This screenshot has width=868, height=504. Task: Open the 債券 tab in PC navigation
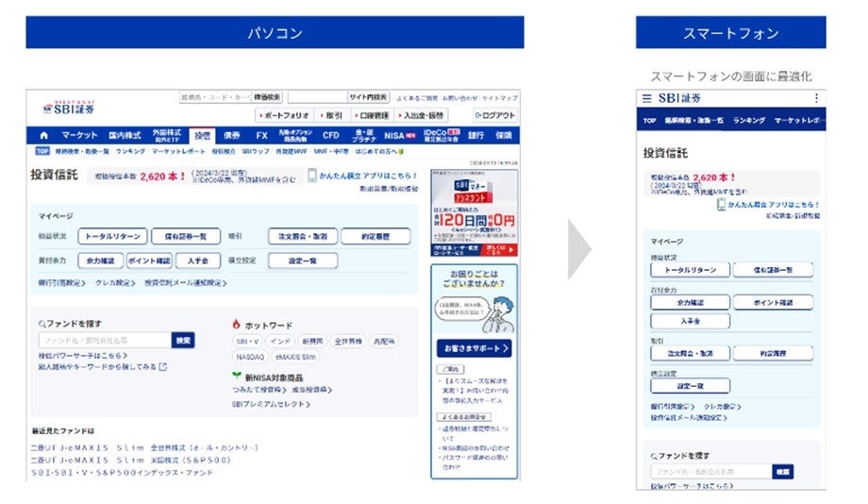[x=231, y=135]
